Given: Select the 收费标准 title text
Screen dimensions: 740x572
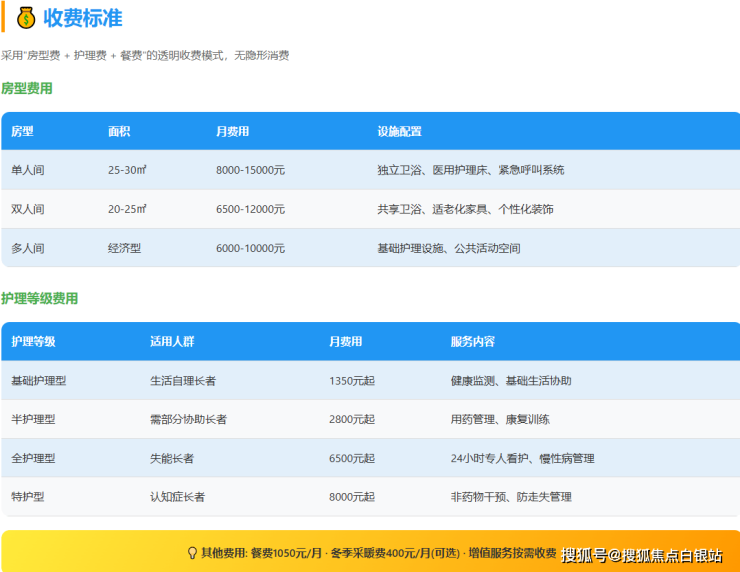Looking at the screenshot, I should pyautogui.click(x=83, y=18).
